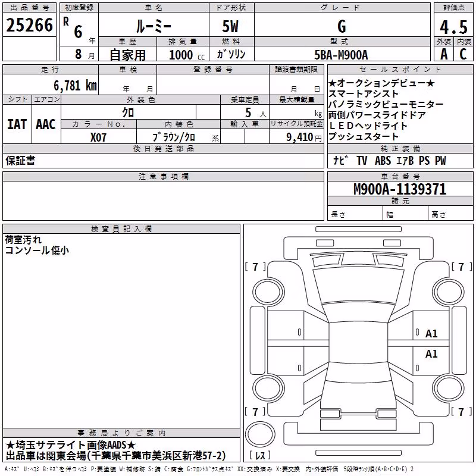This screenshot has height=476, width=476.
Task: Select 保証書 under later-shipped parts
Action: (20, 160)
